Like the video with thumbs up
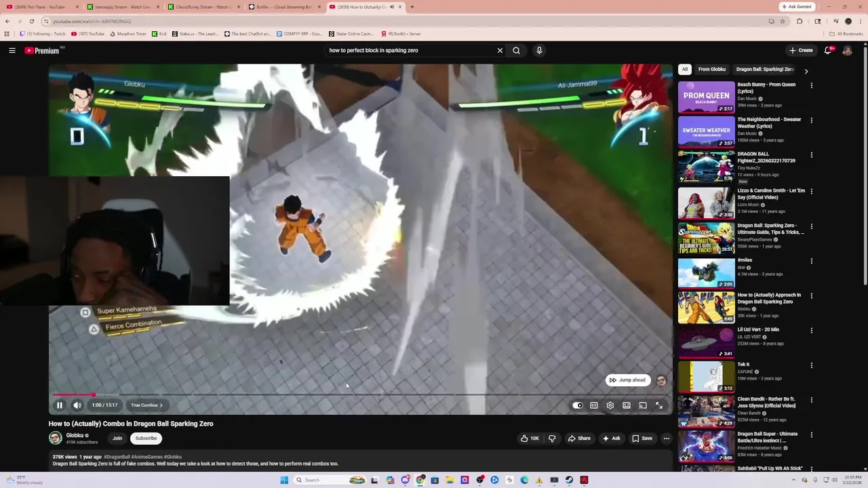This screenshot has height=488, width=868. (530, 439)
